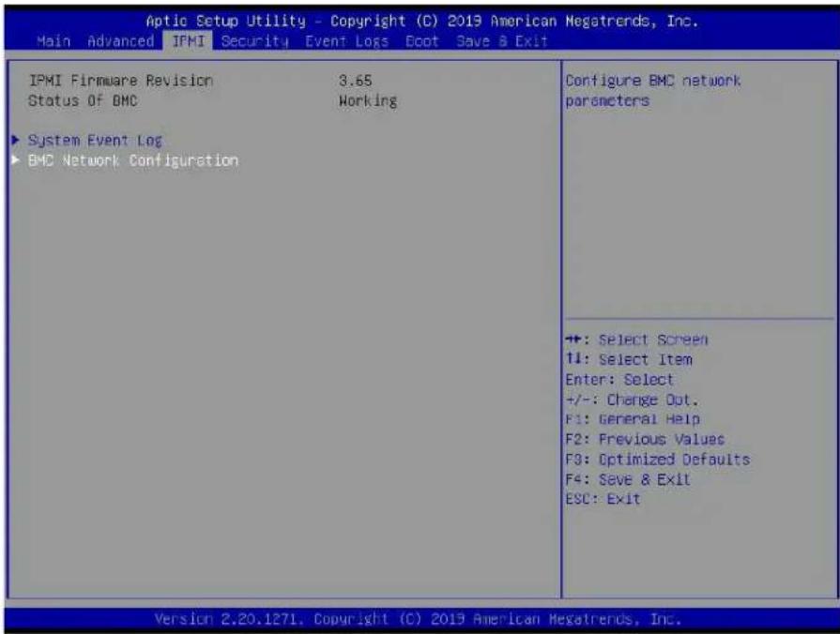
Task: Select the IPMI tab
Action: 188,41
